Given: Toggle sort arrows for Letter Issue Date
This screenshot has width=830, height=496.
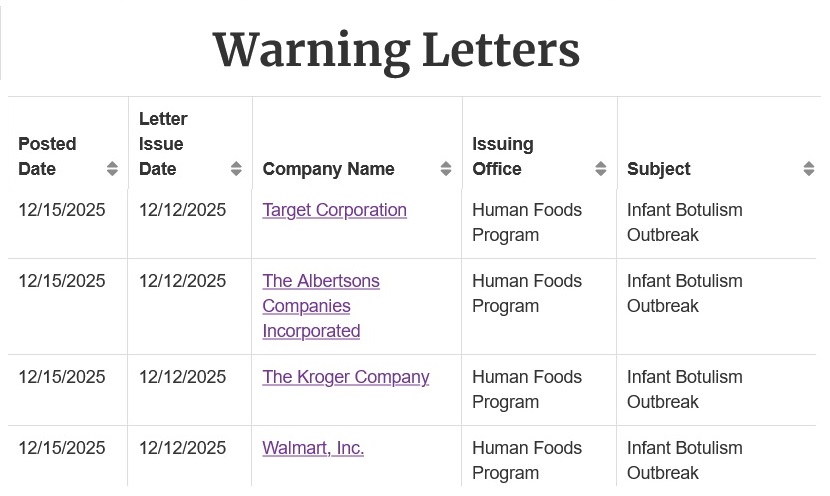Looking at the screenshot, I should [236, 169].
